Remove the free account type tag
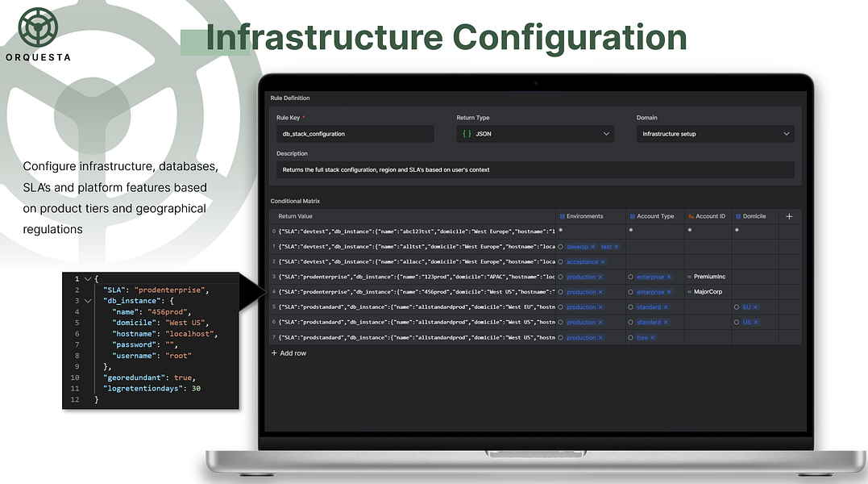Viewport: 868px width, 484px height. [x=652, y=338]
